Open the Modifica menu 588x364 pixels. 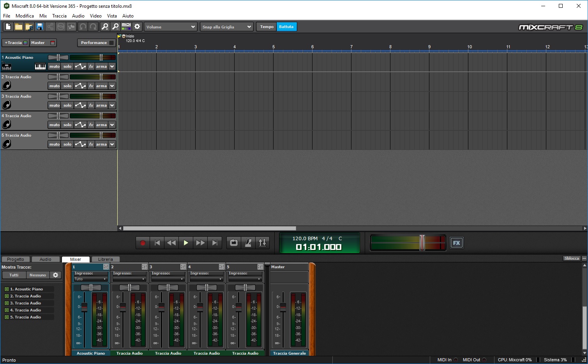(25, 16)
